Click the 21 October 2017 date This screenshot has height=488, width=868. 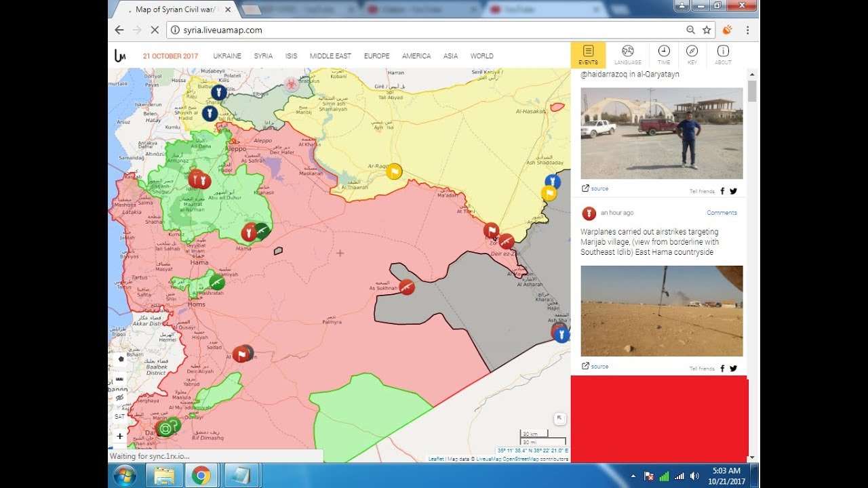coord(170,56)
